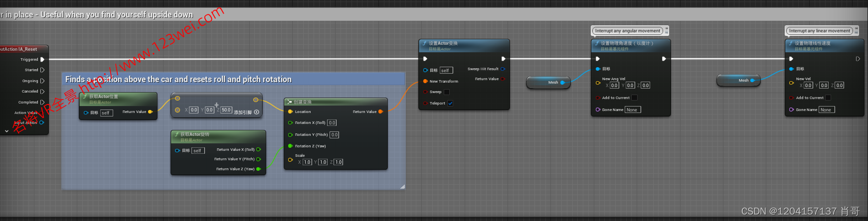Click the 目标 pin on 获取Actor位置 node

[86, 112]
